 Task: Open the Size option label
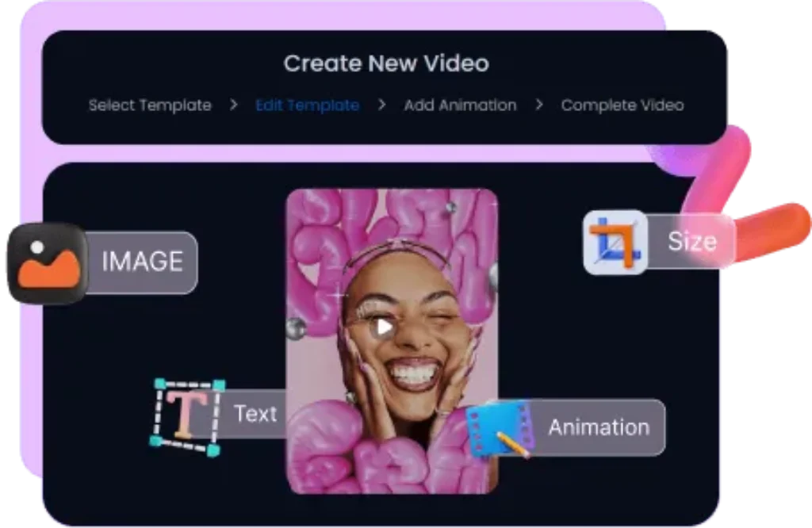click(x=691, y=241)
